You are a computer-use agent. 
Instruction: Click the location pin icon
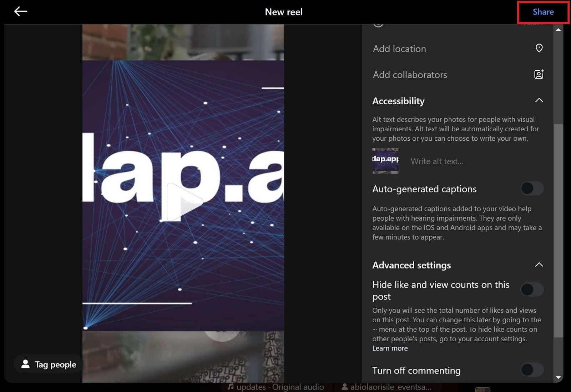click(x=539, y=48)
